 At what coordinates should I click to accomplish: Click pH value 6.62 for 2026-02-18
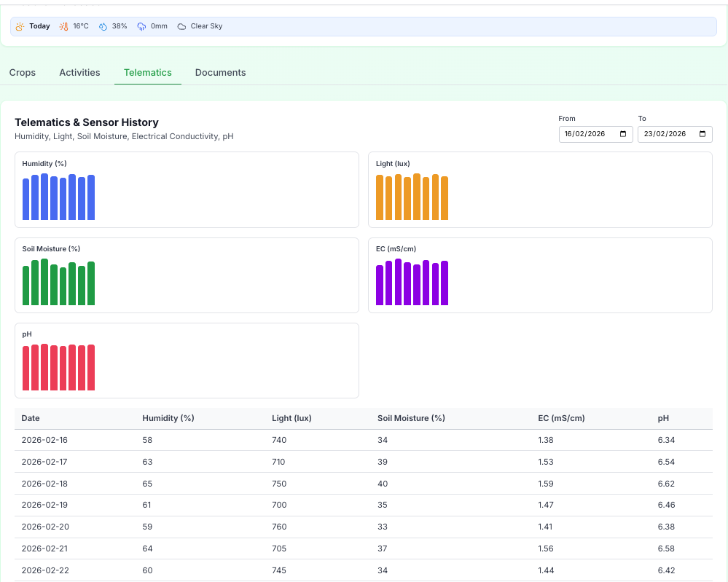click(x=666, y=484)
